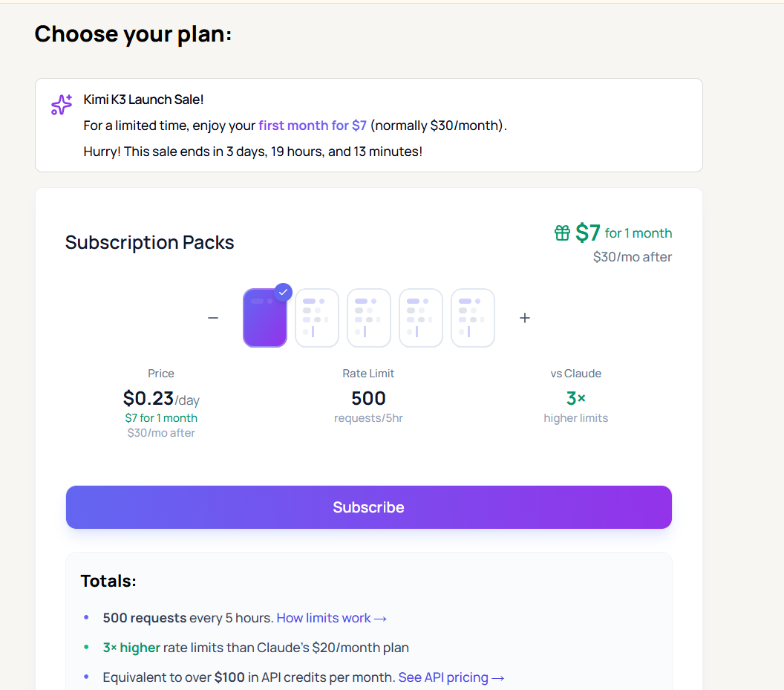Click the Kimi K3 Launch Sale banner title
The height and width of the screenshot is (690, 784).
143,100
